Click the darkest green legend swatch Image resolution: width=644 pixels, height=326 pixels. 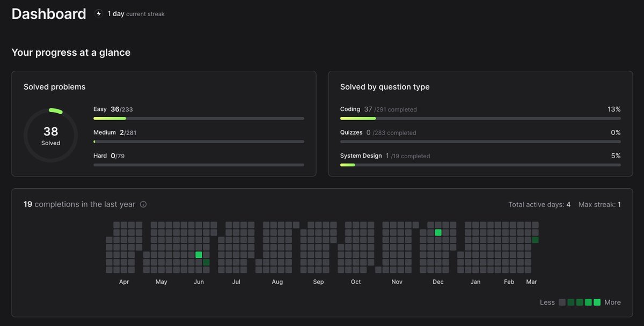click(x=571, y=302)
